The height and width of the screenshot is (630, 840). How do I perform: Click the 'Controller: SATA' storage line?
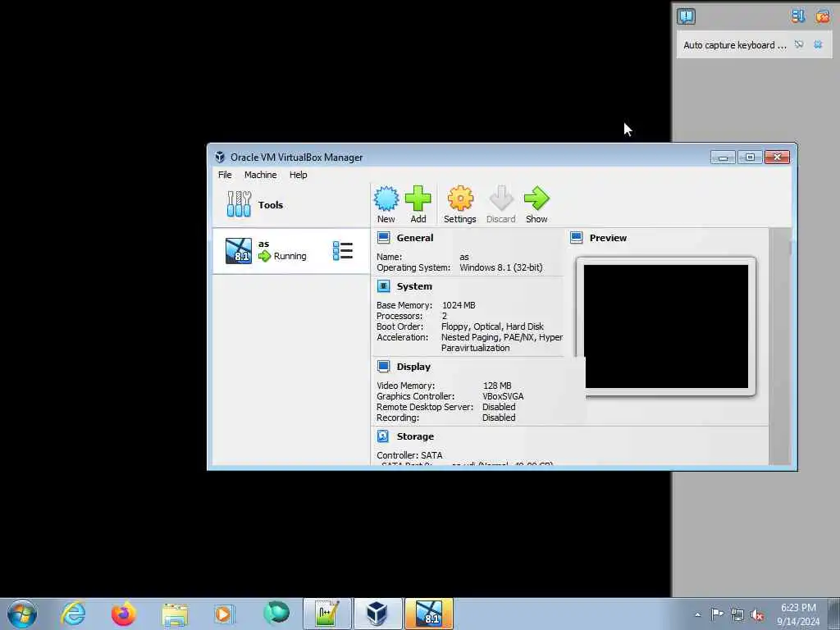[409, 454]
